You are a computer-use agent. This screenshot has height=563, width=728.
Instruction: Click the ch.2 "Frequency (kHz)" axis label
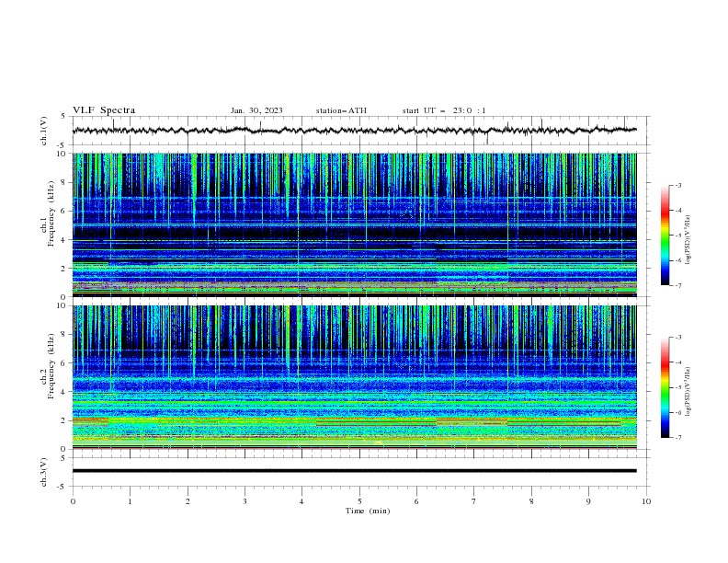point(51,366)
